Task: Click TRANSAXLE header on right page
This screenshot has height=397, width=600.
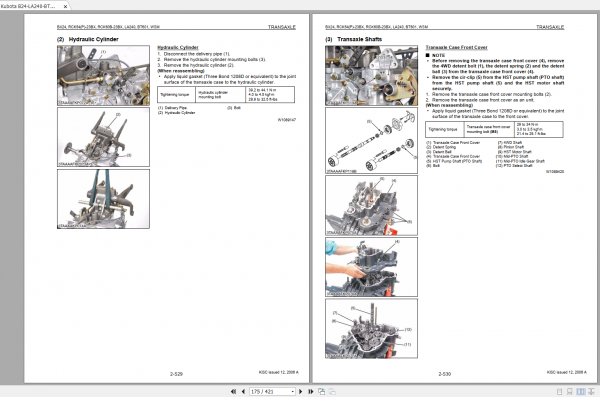Action: click(x=550, y=27)
